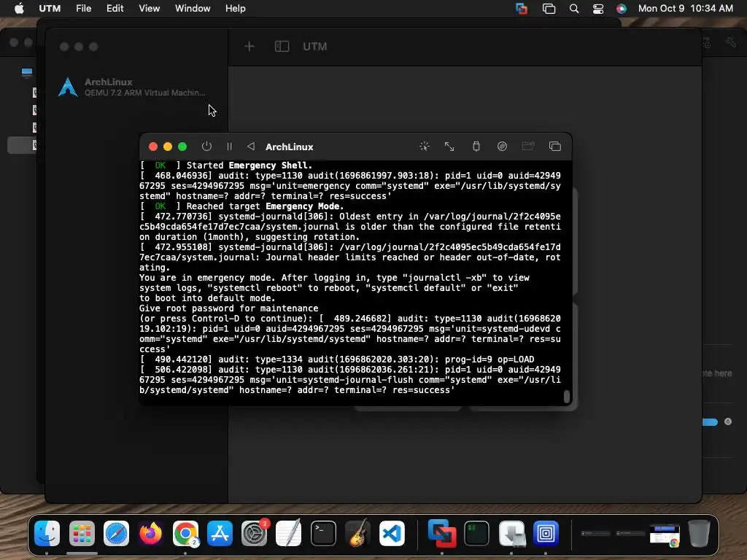This screenshot has height=560, width=747.
Task: Click the Siri icon in menu bar
Action: click(x=622, y=9)
